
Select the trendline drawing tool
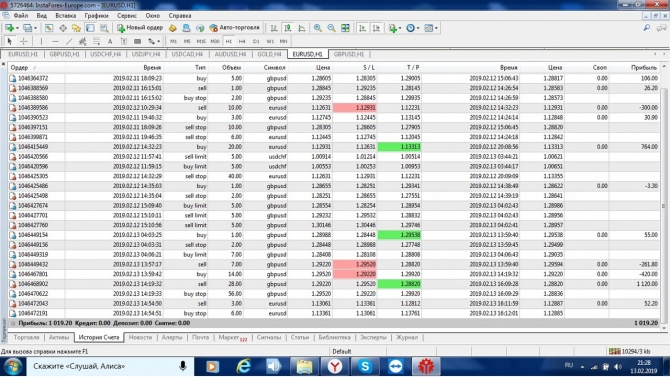click(69, 41)
